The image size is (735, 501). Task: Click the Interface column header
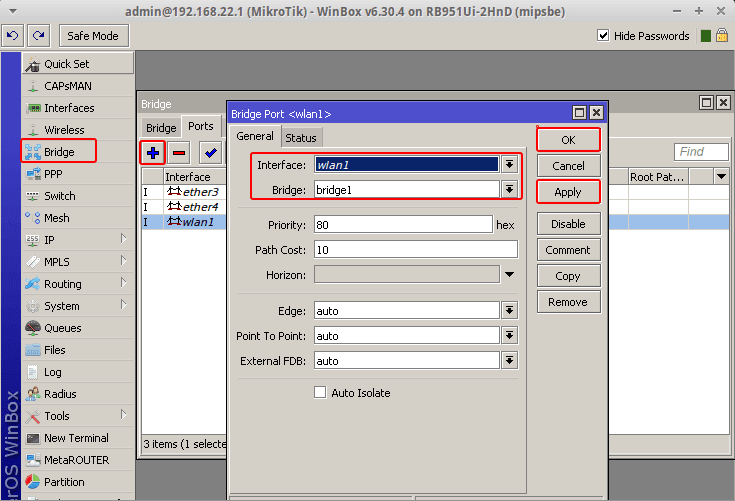pyautogui.click(x=195, y=177)
